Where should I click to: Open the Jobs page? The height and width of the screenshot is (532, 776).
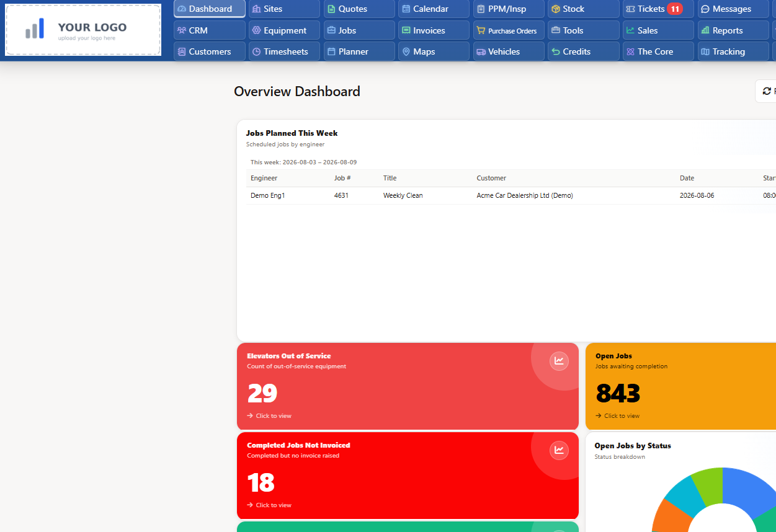pyautogui.click(x=359, y=30)
